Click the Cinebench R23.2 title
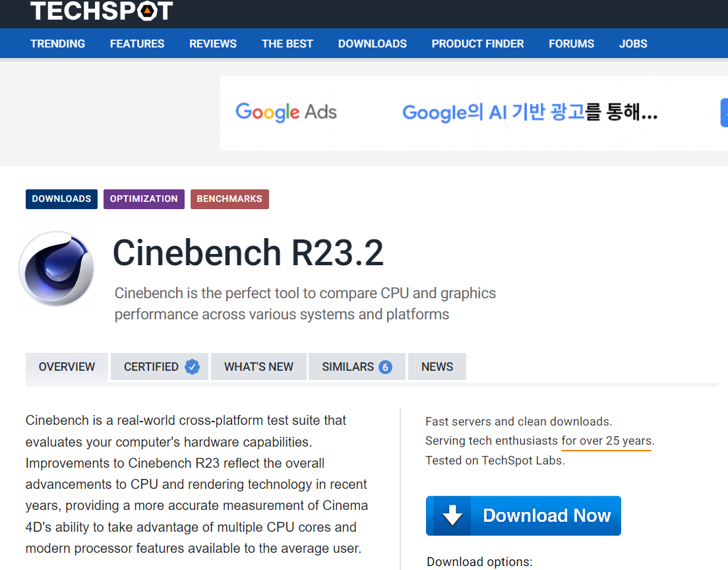 click(248, 253)
